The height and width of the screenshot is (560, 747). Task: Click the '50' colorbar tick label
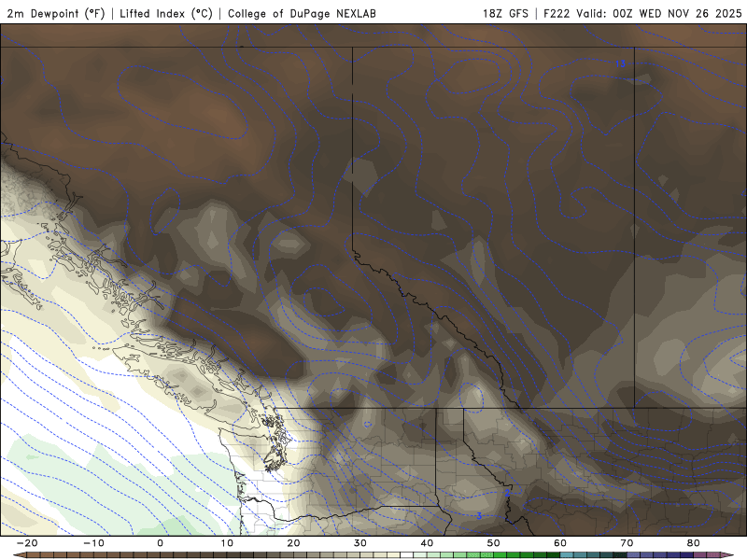494,543
